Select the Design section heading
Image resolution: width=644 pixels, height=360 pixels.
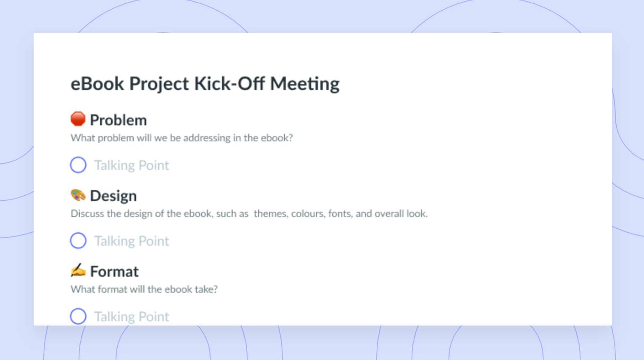(x=113, y=196)
